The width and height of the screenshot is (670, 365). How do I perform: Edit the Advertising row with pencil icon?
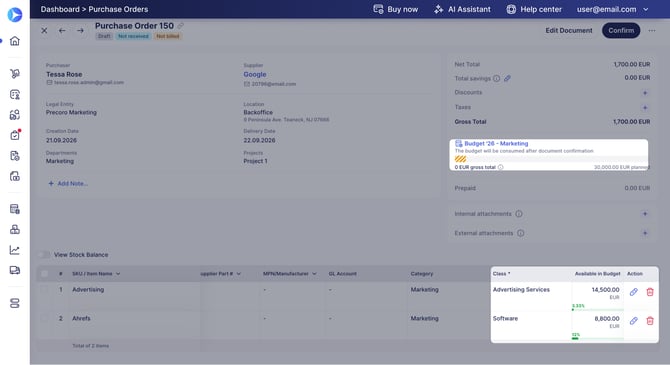click(x=634, y=292)
